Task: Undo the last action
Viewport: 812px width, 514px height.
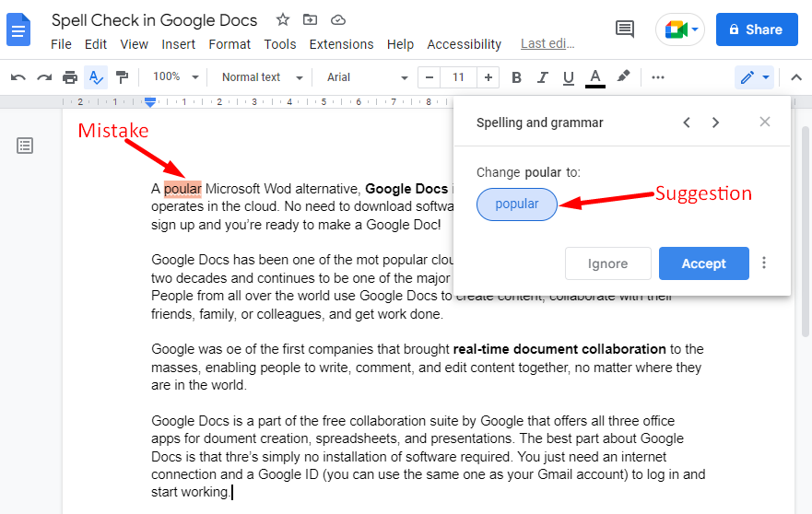Action: (x=18, y=77)
